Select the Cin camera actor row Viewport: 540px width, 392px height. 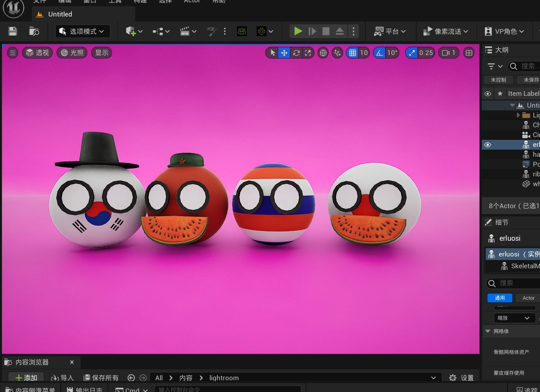tap(511, 135)
